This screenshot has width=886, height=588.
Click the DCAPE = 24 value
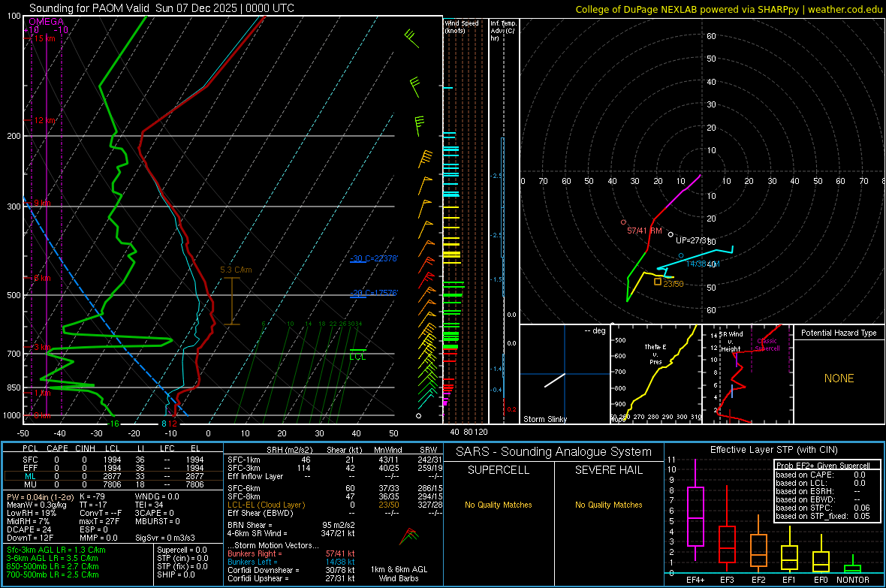[29, 529]
